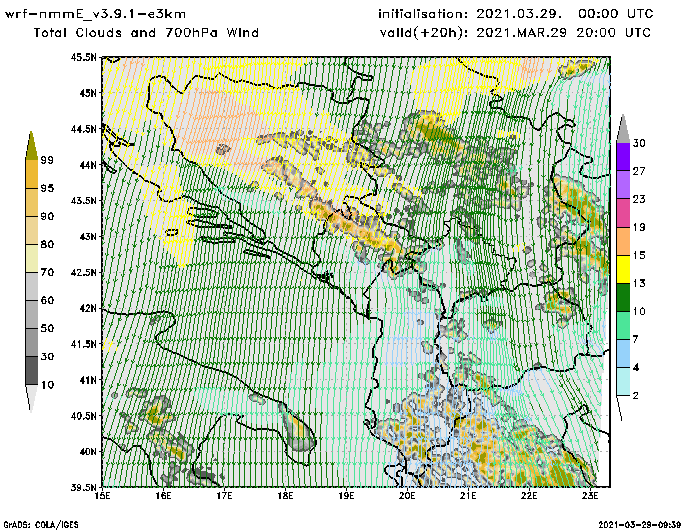Viewport: 700px width, 530px height.
Task: Click the '44.5N' latitude axis label
Action: 83,129
